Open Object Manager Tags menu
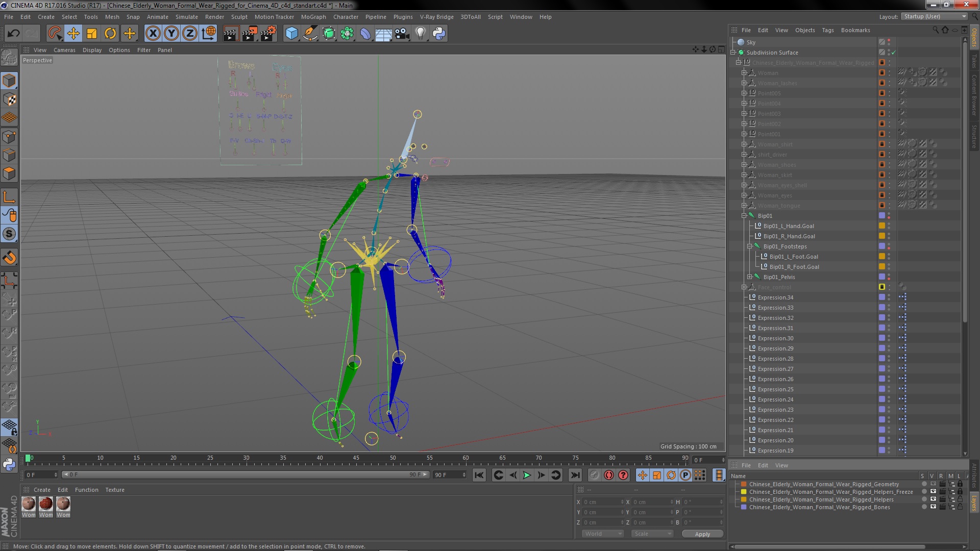 point(827,30)
